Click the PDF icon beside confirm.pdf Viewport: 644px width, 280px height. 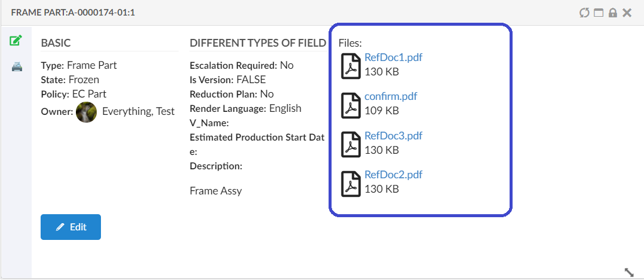[351, 105]
